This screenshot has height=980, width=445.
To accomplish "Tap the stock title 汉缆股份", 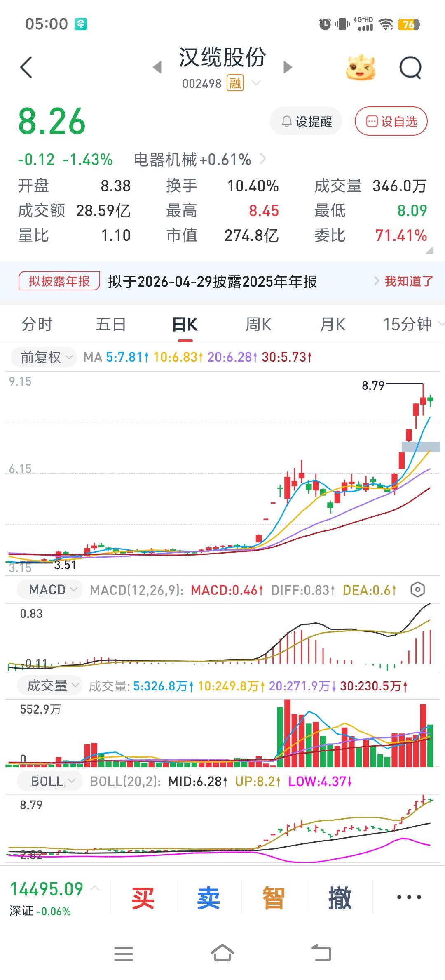I will pyautogui.click(x=222, y=57).
